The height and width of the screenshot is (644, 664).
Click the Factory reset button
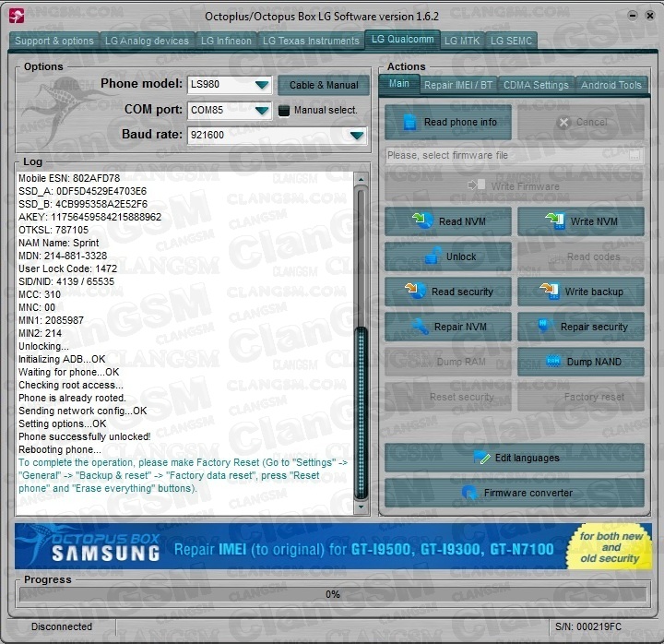pyautogui.click(x=581, y=397)
